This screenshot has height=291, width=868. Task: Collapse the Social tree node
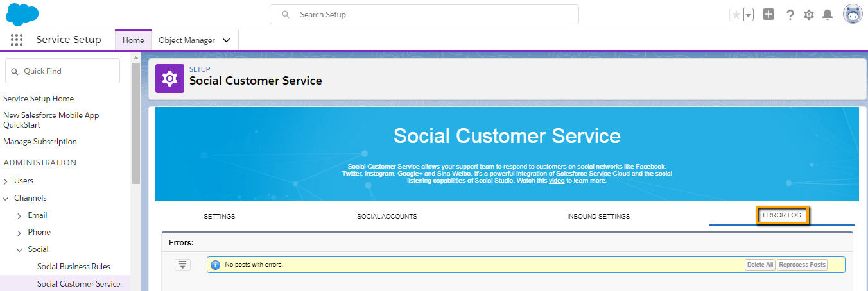point(19,250)
